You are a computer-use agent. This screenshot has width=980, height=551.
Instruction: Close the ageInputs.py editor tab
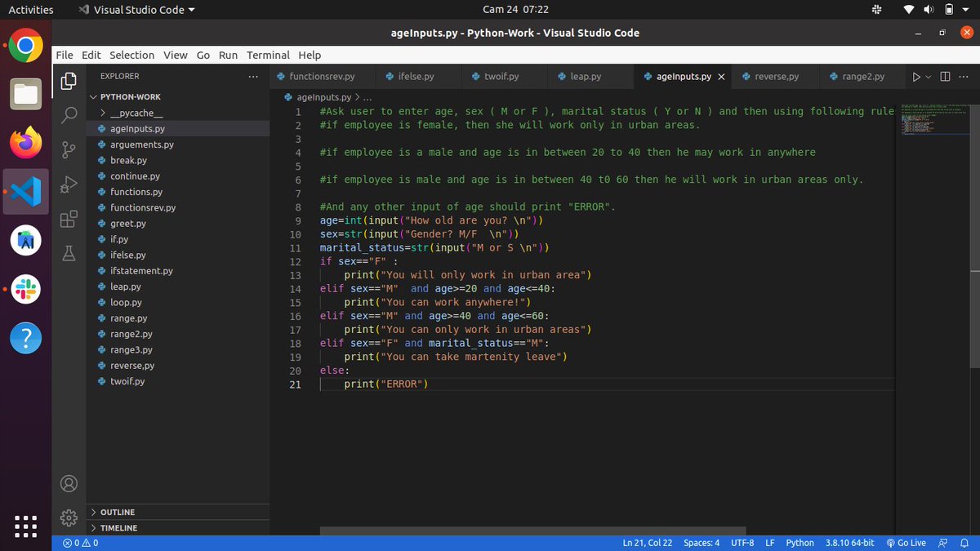click(x=721, y=77)
